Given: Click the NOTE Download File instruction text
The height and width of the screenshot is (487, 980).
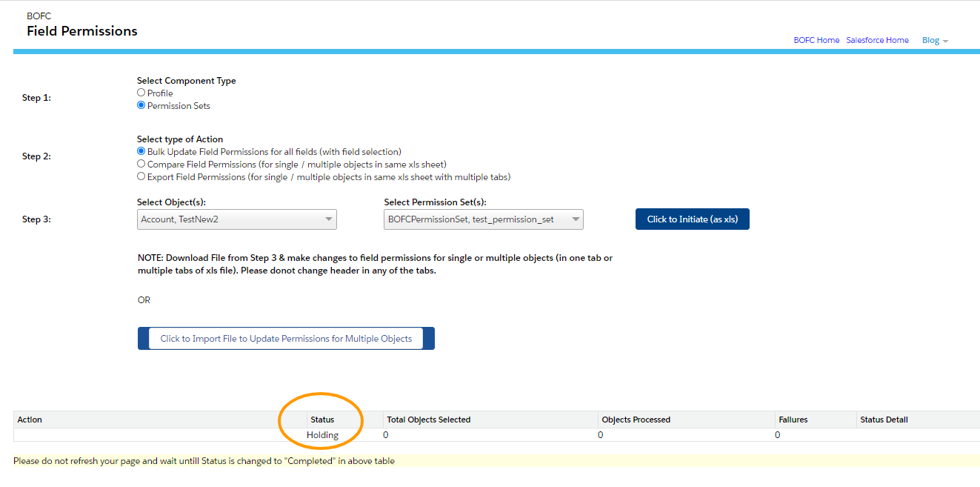Looking at the screenshot, I should pyautogui.click(x=376, y=265).
